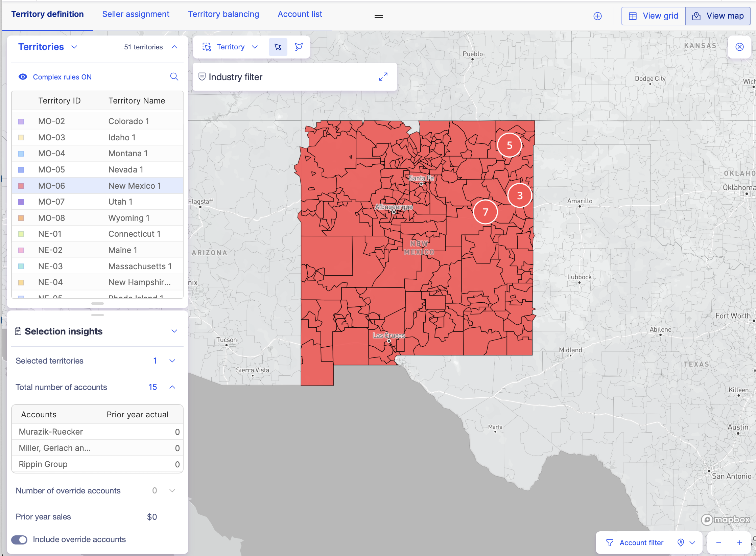Image resolution: width=756 pixels, height=556 pixels.
Task: Click the map pin account icon
Action: [x=681, y=542]
